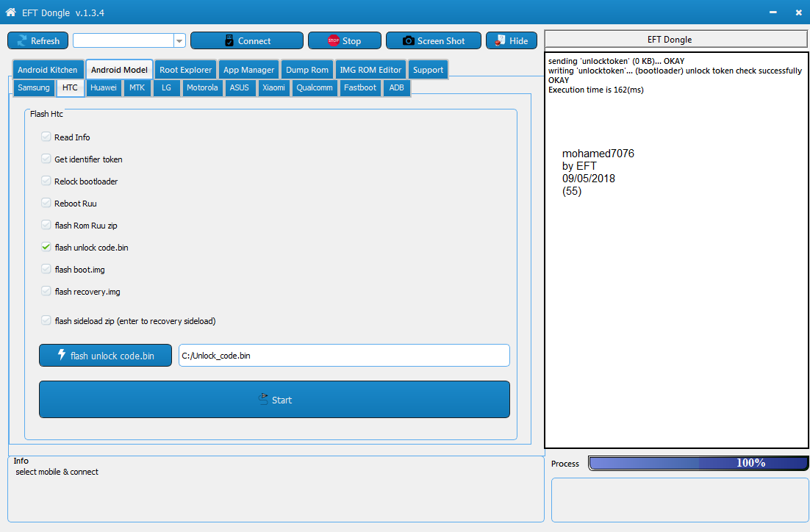Click the log line "sending 'unlocktoken' (0 KB)... OKAY"

point(616,61)
